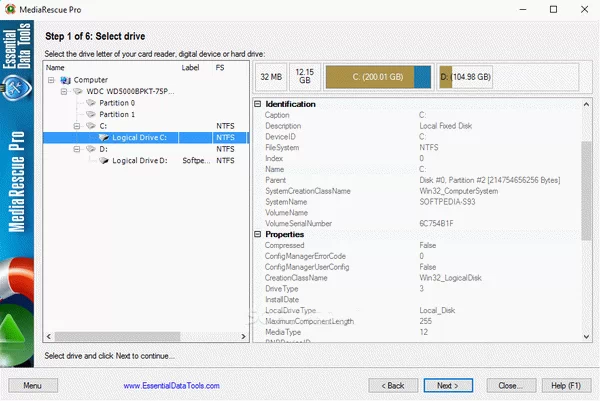Image resolution: width=600 pixels, height=401 pixels.
Task: Click the Partition 1 disk icon
Action: pyautogui.click(x=91, y=114)
